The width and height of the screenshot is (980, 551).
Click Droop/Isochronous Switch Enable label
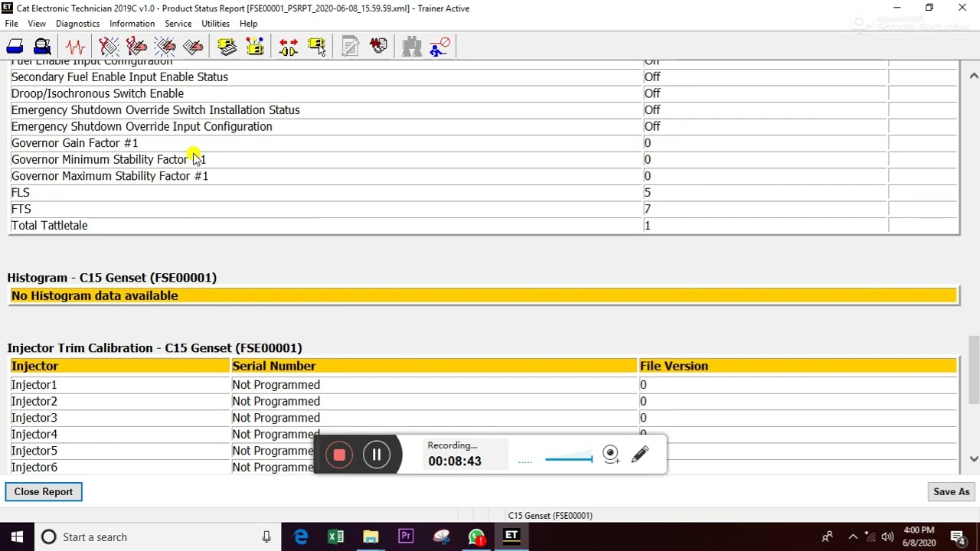(97, 93)
